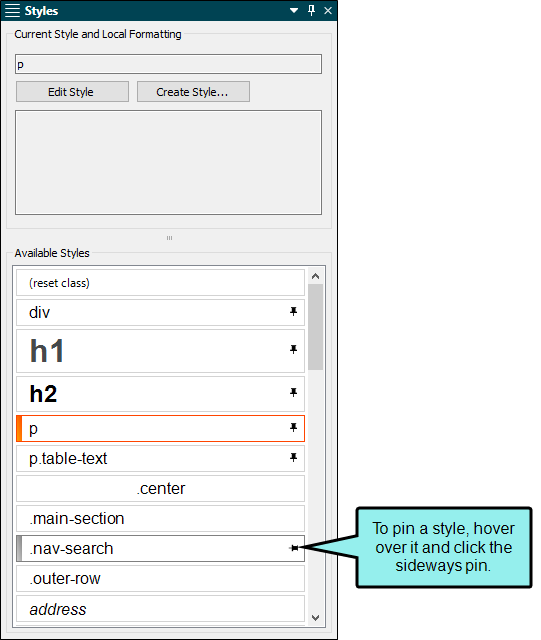The image size is (541, 640).
Task: Unpin the div style
Action: (x=293, y=312)
